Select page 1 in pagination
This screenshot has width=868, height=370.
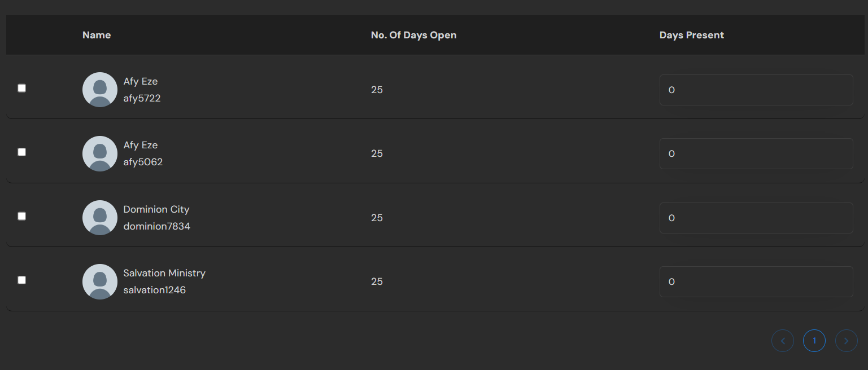click(814, 341)
